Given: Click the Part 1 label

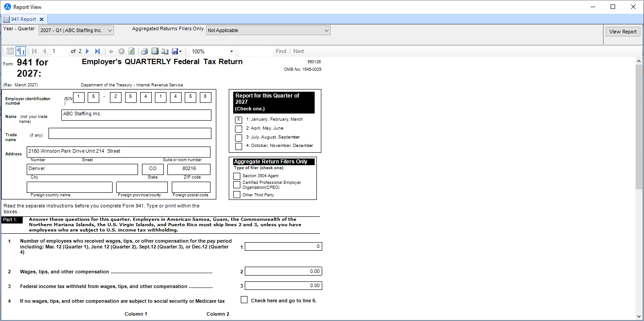Looking at the screenshot, I should tap(12, 220).
